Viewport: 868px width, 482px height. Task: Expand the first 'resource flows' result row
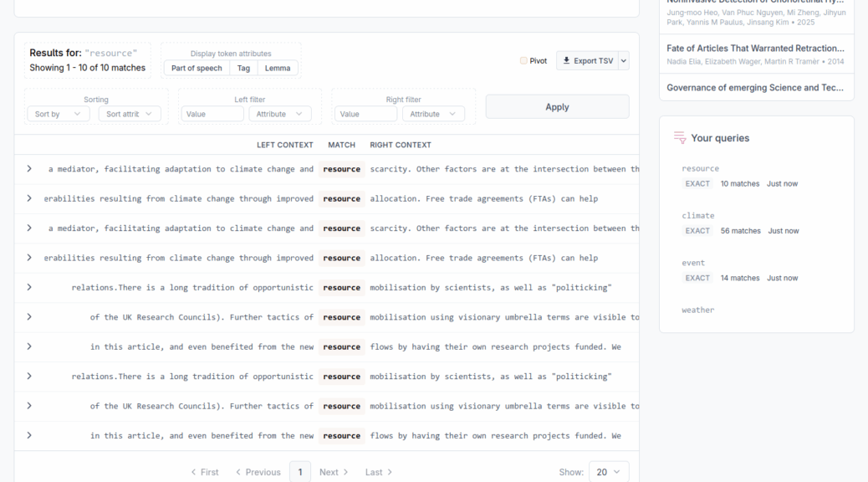pos(29,346)
